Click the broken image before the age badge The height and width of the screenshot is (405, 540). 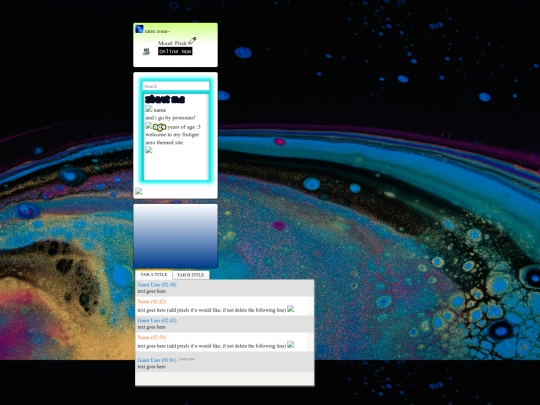(x=149, y=126)
